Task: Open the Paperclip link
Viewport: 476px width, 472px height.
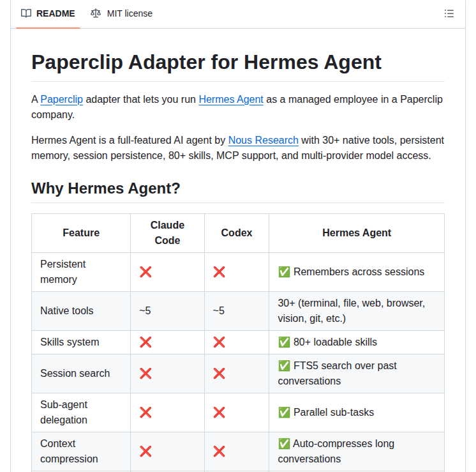Action: click(62, 100)
